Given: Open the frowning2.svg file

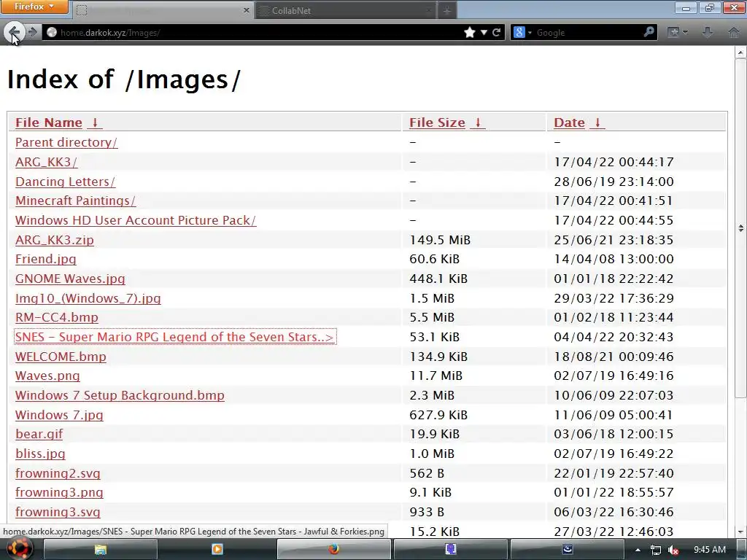Looking at the screenshot, I should point(58,473).
